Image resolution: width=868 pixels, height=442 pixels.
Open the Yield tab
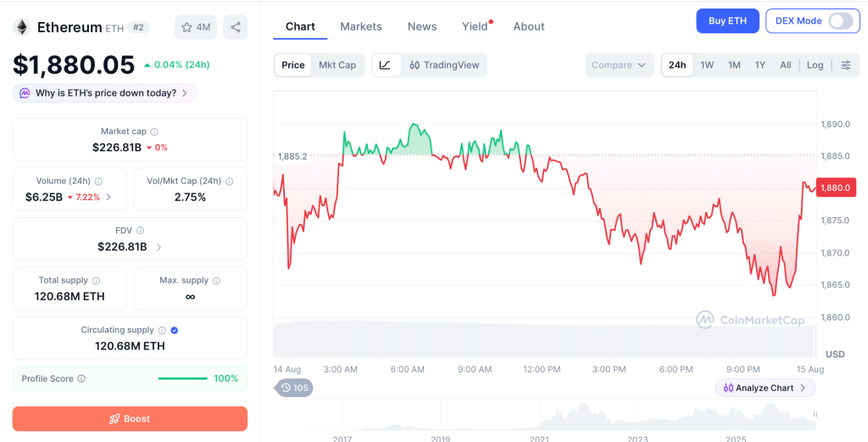pos(475,26)
